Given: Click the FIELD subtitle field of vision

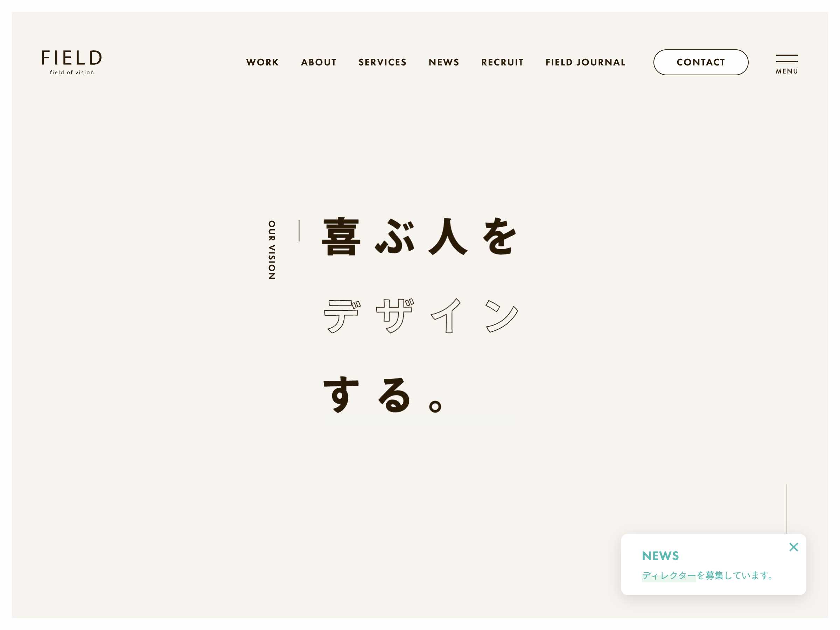Looking at the screenshot, I should (x=72, y=72).
